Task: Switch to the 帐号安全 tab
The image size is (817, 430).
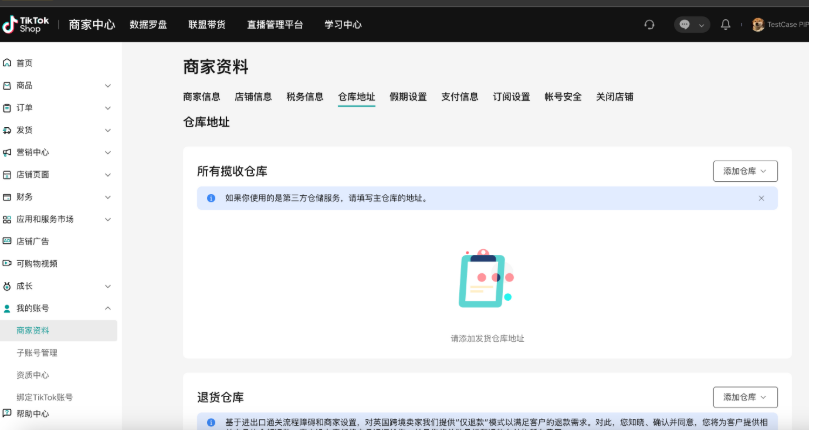Action: [563, 97]
